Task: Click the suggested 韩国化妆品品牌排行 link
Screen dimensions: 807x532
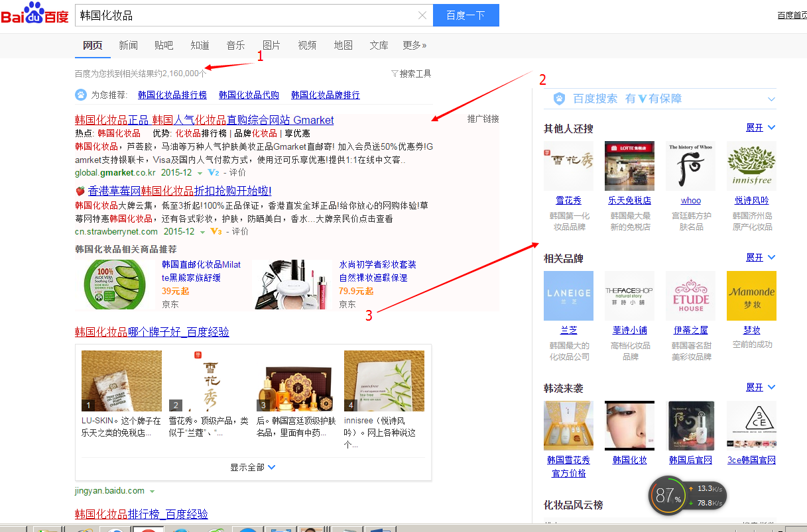Action: click(x=326, y=95)
